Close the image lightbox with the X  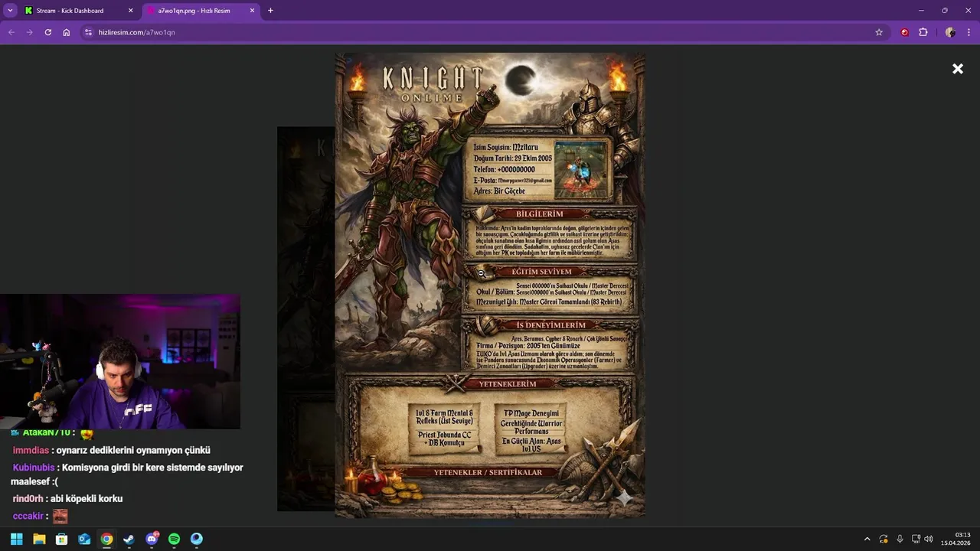coord(957,69)
